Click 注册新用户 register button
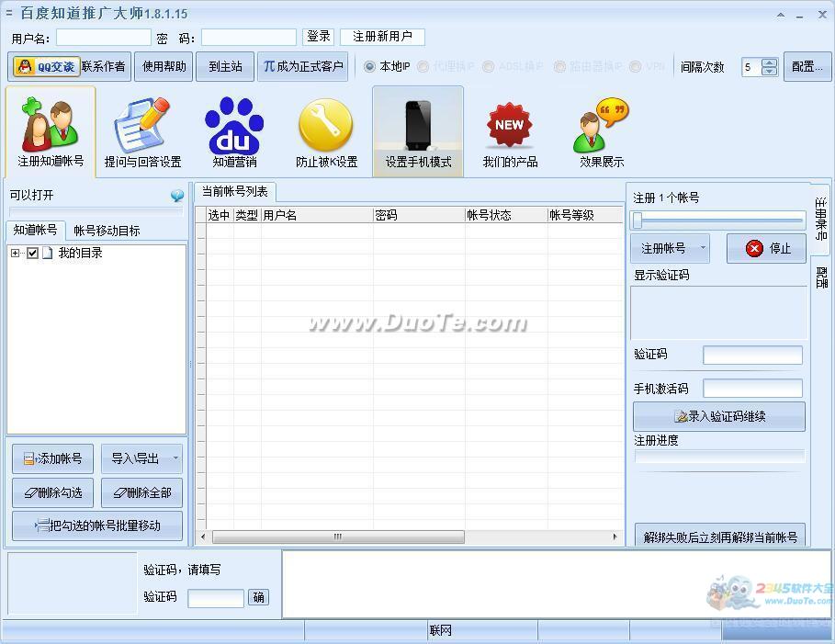Image resolution: width=835 pixels, height=644 pixels. [382, 36]
